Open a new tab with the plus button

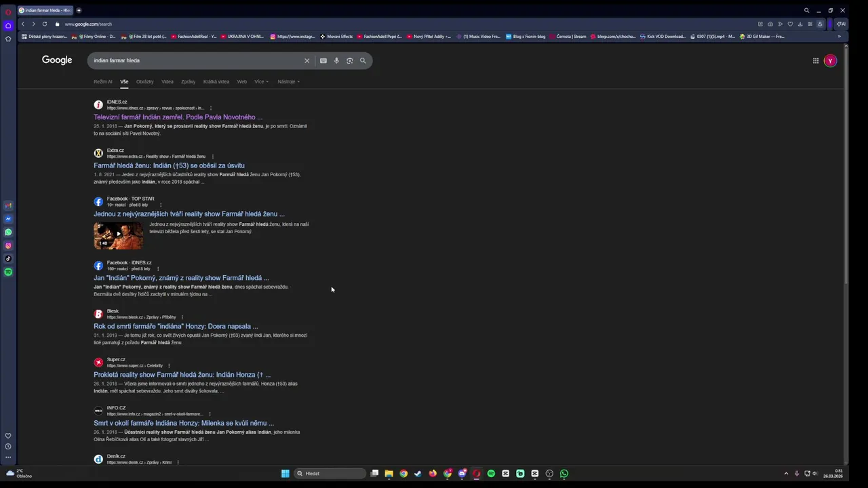79,10
